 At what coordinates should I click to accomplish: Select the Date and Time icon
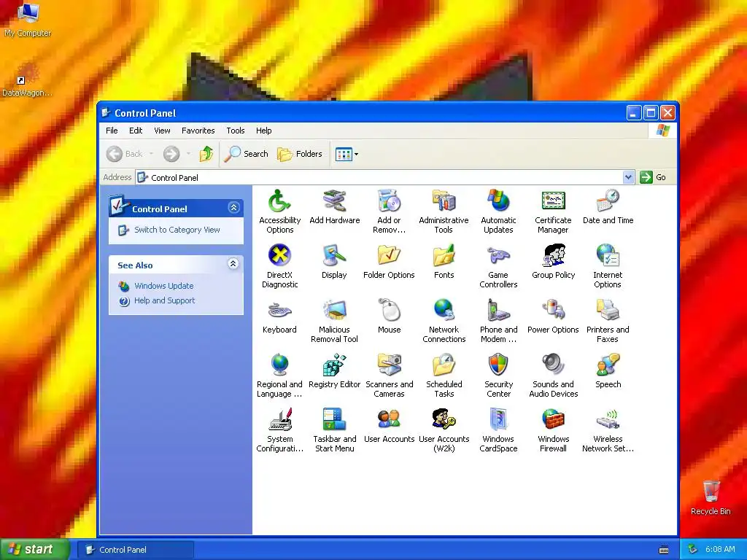pyautogui.click(x=608, y=201)
